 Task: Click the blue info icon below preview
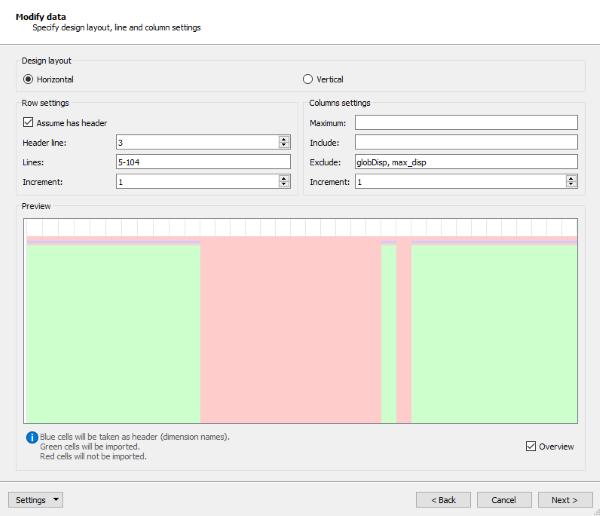pyautogui.click(x=32, y=437)
